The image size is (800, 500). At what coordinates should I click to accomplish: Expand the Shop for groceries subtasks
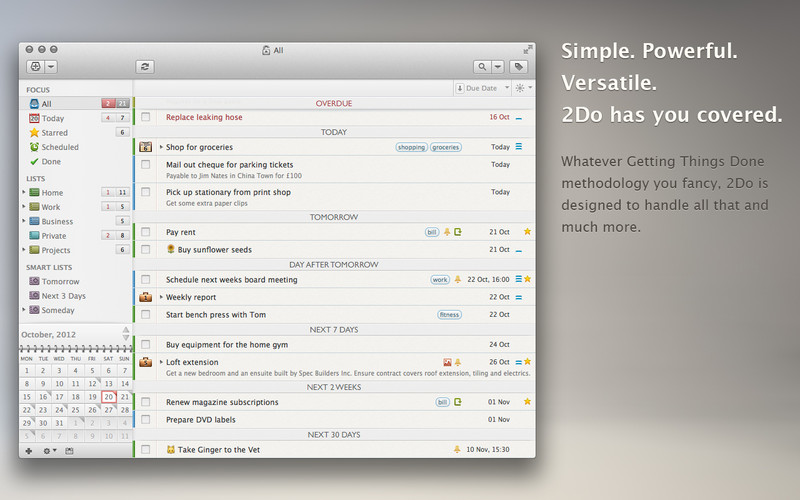(161, 147)
